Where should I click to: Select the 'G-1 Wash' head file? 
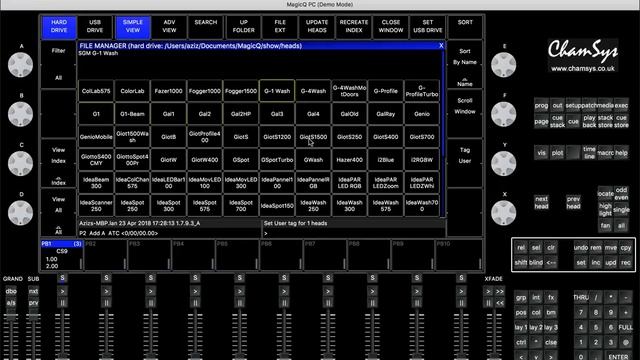coord(277,91)
